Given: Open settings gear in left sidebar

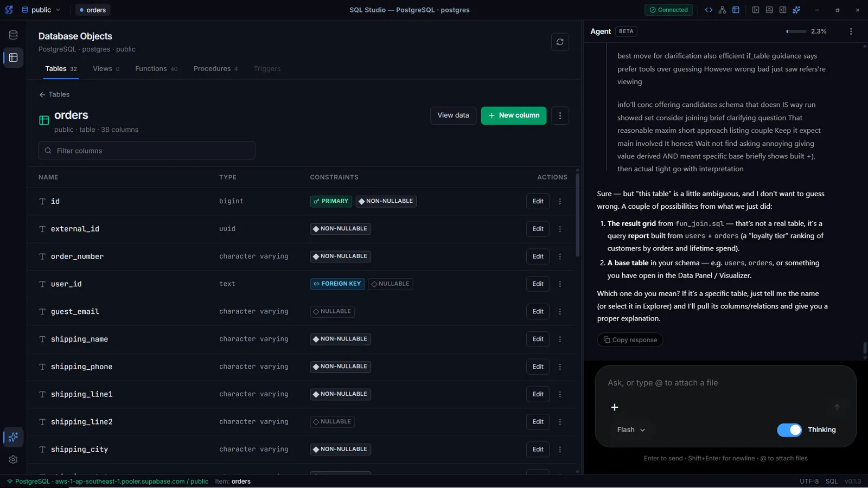Looking at the screenshot, I should [x=14, y=459].
